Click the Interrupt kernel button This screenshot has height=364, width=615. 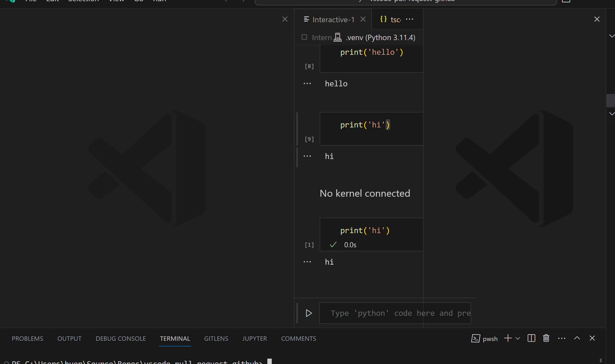(321, 37)
